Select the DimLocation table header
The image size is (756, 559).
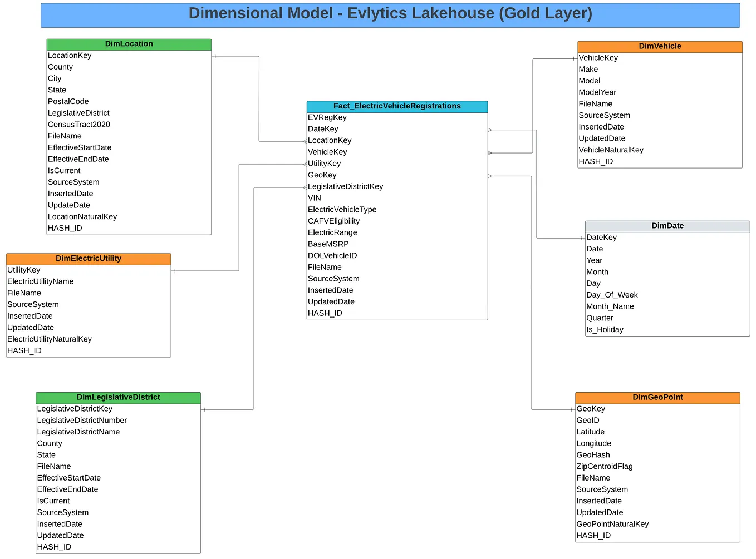coord(129,44)
